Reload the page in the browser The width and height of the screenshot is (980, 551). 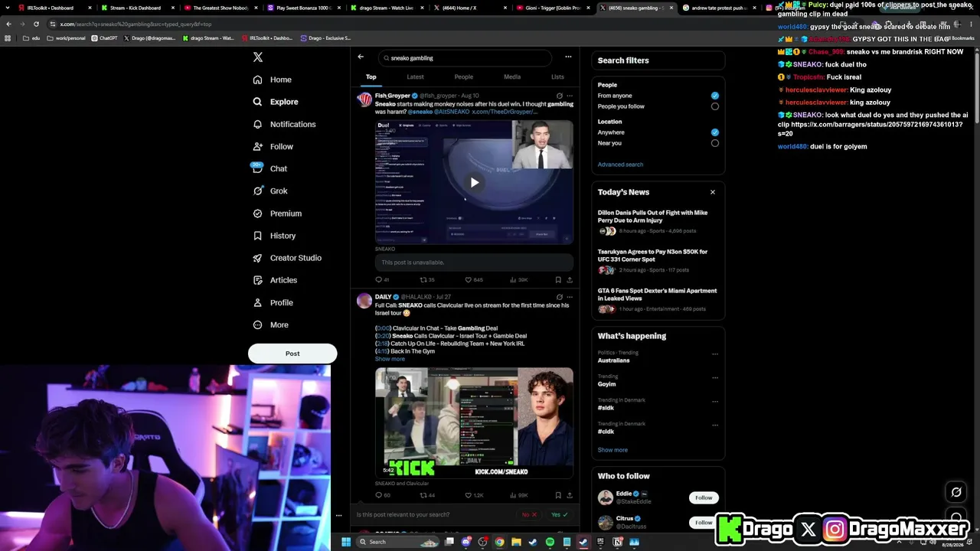(x=36, y=24)
